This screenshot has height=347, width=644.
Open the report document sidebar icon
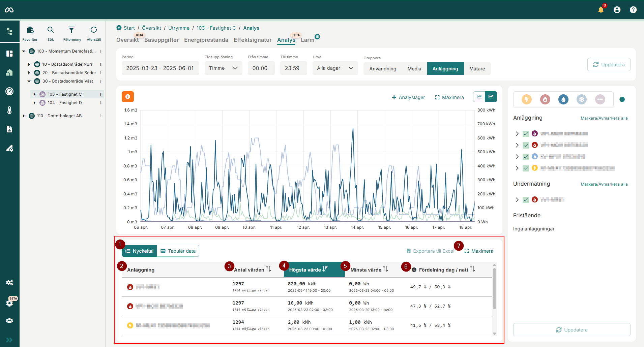point(9,129)
